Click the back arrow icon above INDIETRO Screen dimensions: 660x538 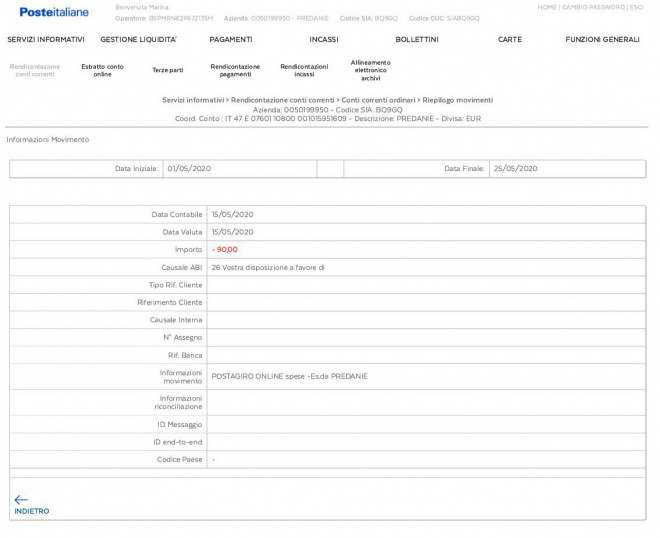[x=21, y=499]
